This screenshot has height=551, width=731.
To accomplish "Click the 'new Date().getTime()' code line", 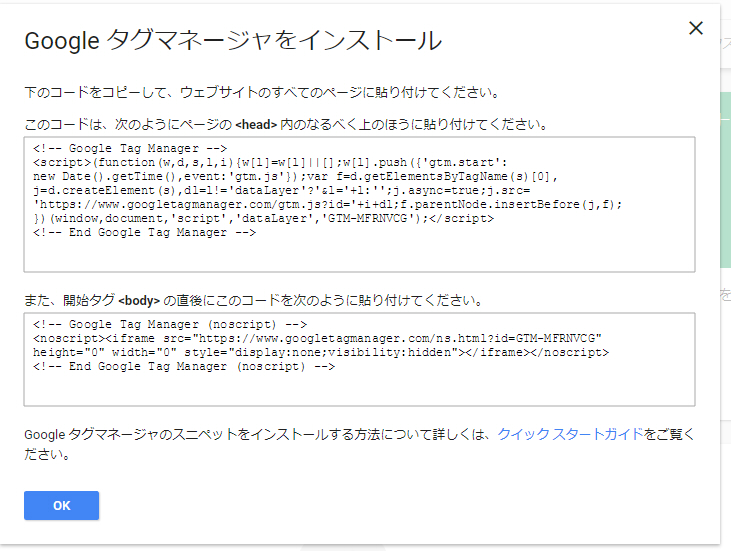I will point(295,176).
